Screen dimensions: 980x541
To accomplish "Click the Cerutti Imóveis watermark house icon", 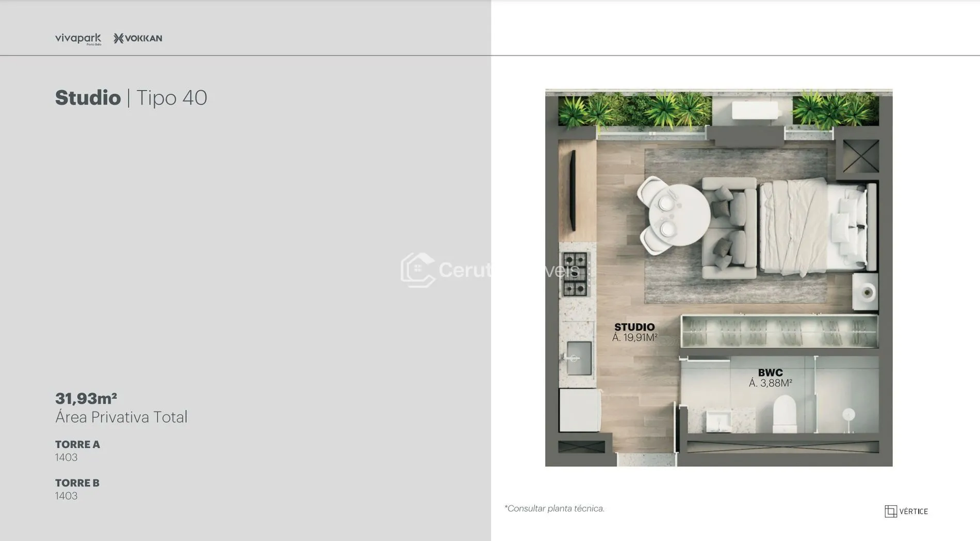I will pyautogui.click(x=417, y=269).
